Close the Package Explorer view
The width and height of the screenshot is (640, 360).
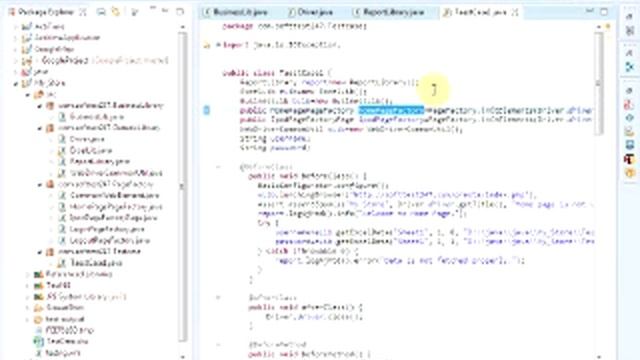(x=82, y=12)
